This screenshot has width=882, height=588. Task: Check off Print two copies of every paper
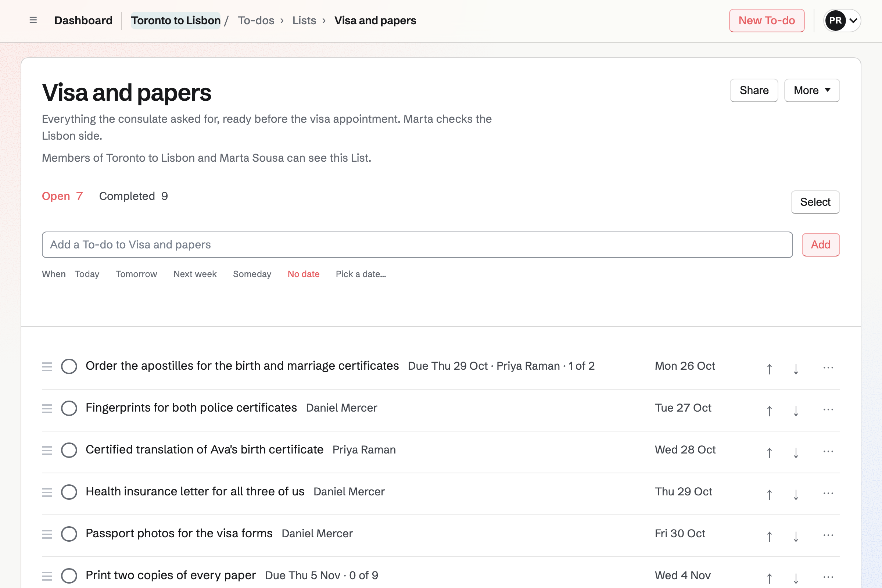[69, 576]
